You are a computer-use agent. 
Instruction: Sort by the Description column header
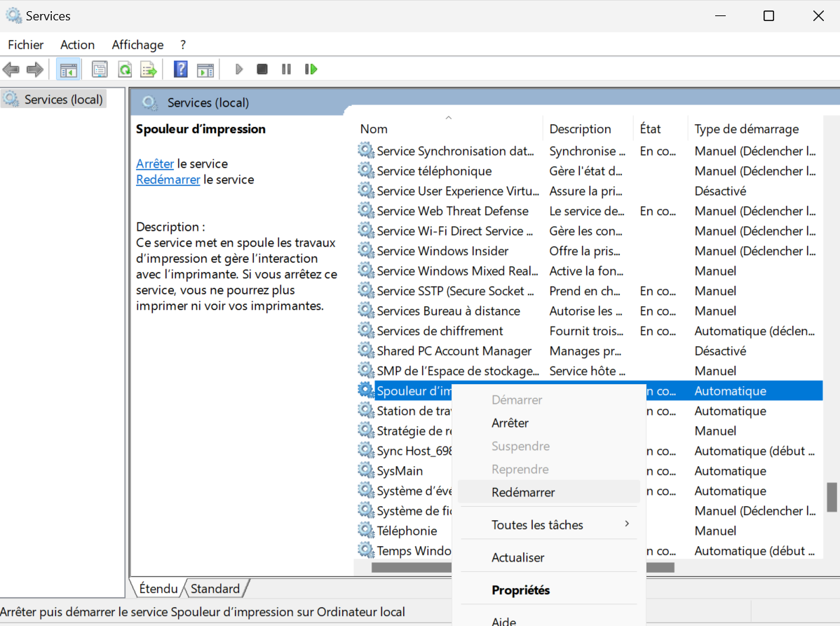pos(588,129)
